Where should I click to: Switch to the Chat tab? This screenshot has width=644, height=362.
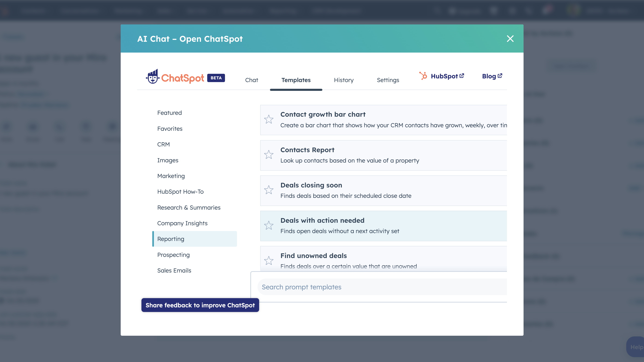pyautogui.click(x=252, y=80)
